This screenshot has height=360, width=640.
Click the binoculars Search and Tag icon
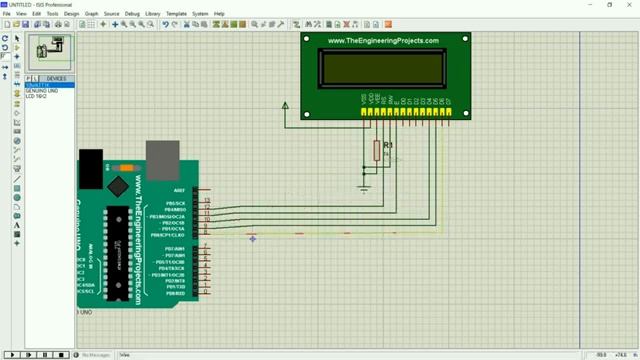[x=309, y=24]
